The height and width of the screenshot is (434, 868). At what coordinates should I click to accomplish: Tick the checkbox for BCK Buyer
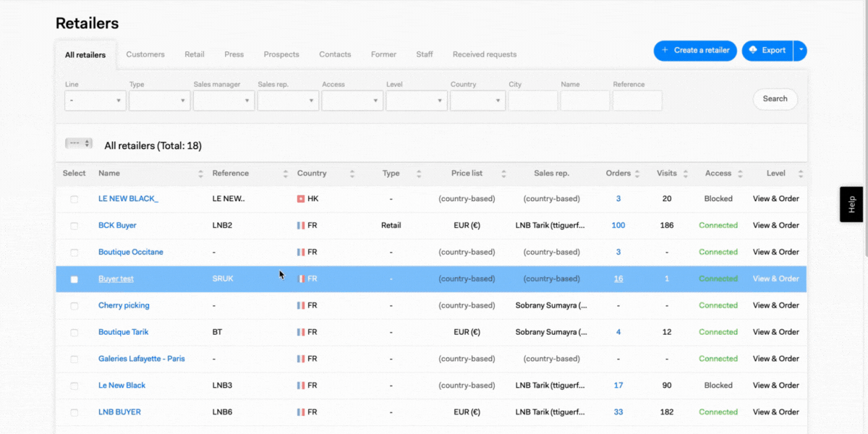pyautogui.click(x=74, y=226)
